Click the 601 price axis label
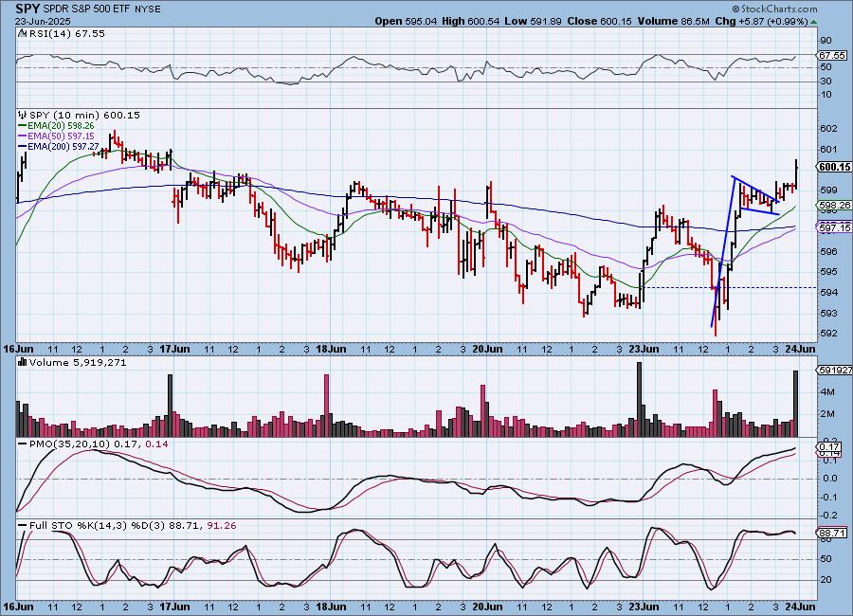853x616 pixels. tap(828, 149)
